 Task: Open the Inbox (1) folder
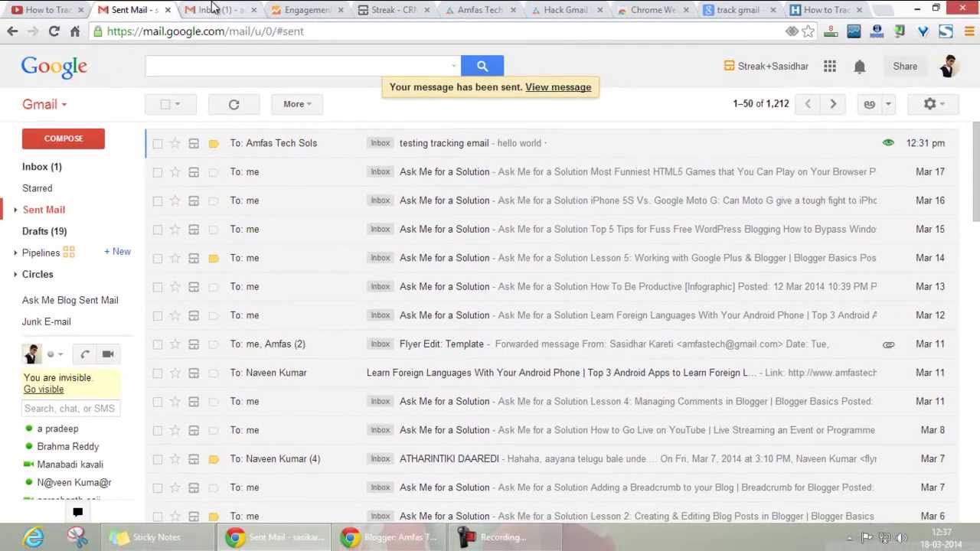[x=42, y=167]
